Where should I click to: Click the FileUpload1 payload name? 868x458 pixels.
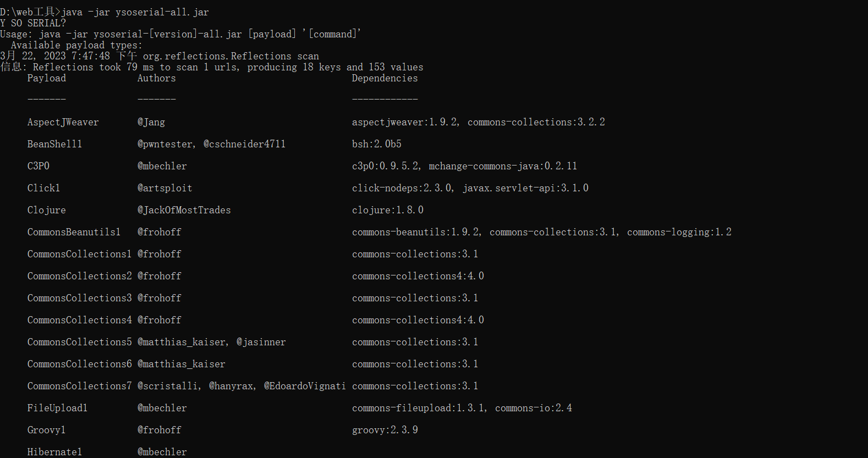click(57, 408)
